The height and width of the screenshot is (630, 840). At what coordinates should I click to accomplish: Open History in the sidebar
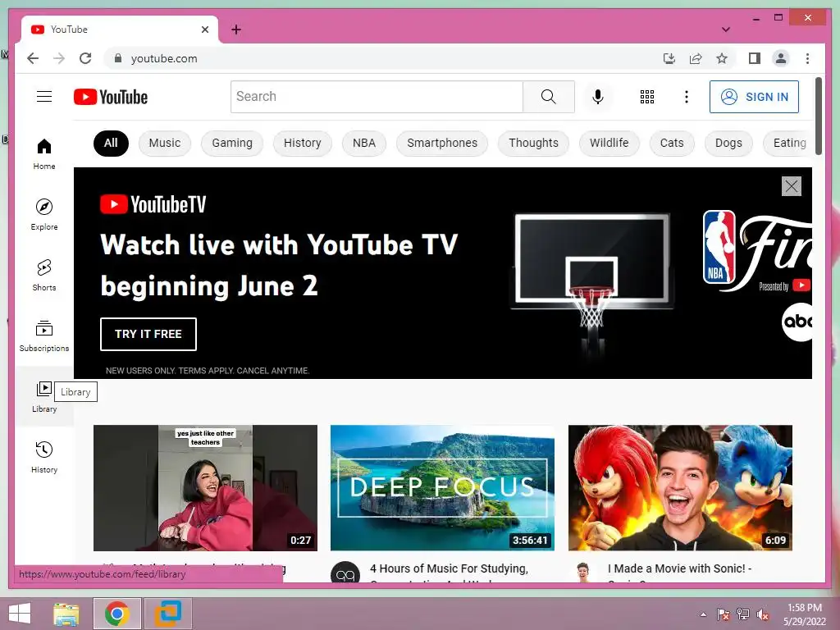pos(44,457)
